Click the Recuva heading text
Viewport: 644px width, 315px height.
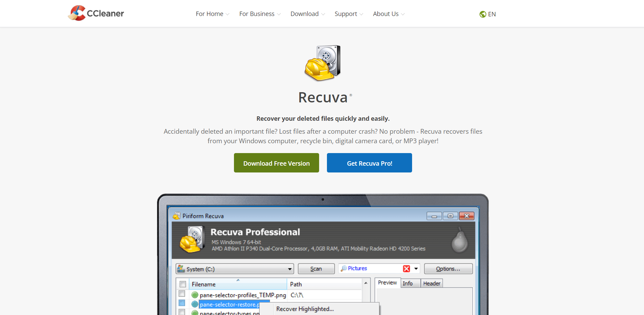click(323, 97)
